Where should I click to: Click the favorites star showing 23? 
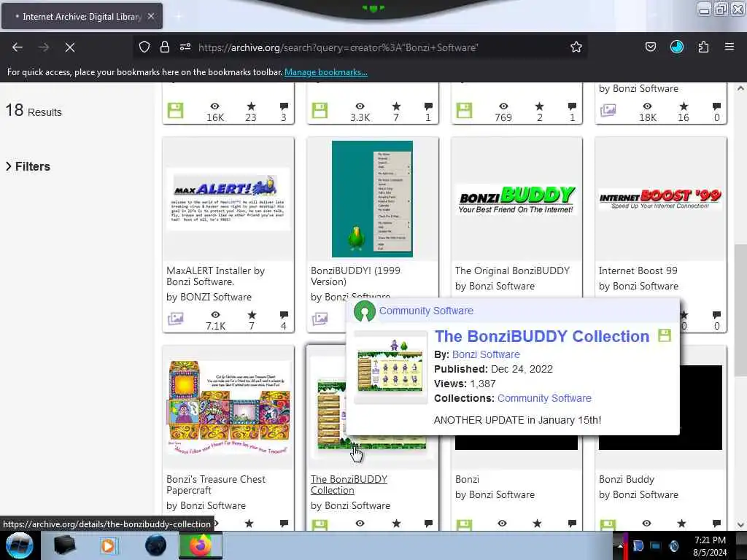coord(251,106)
